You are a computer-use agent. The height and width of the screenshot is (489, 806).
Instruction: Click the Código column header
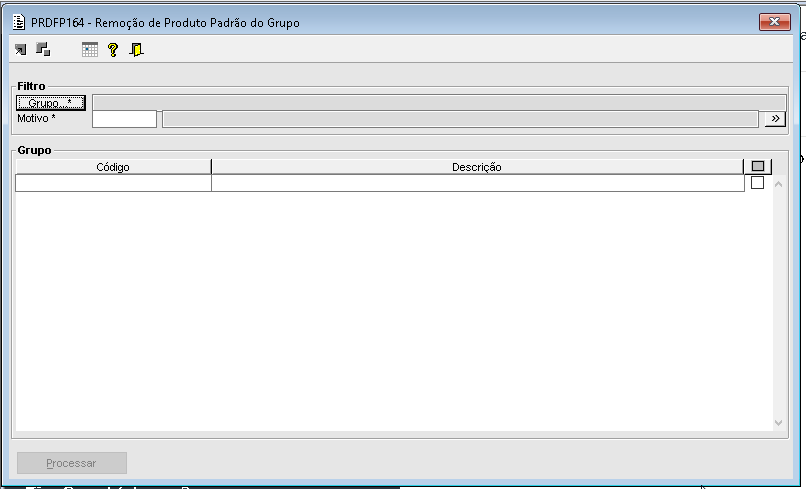coord(113,167)
